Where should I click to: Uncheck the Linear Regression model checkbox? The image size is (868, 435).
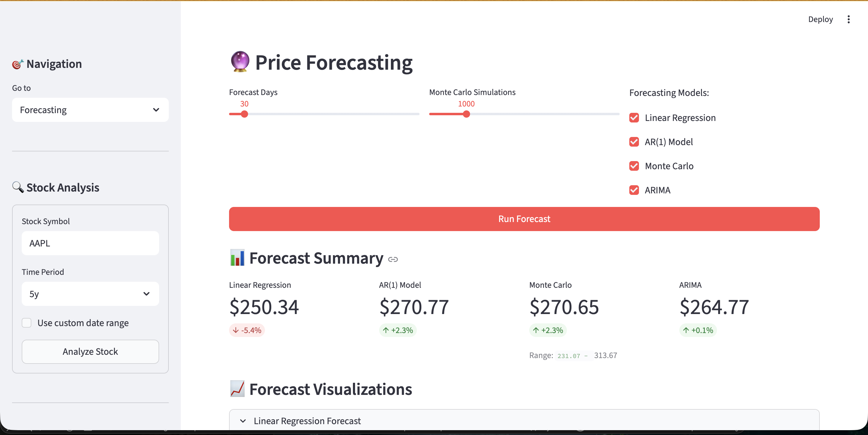pyautogui.click(x=634, y=118)
